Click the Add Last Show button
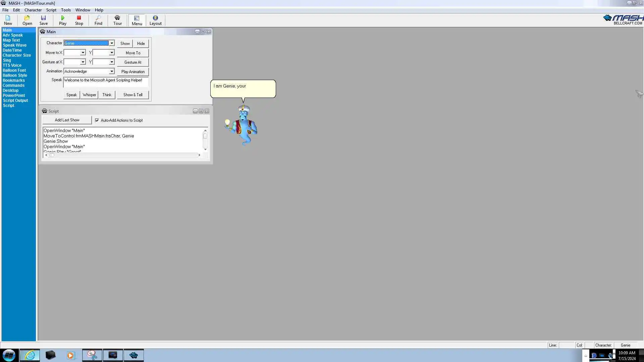The height and width of the screenshot is (362, 644). pyautogui.click(x=67, y=120)
